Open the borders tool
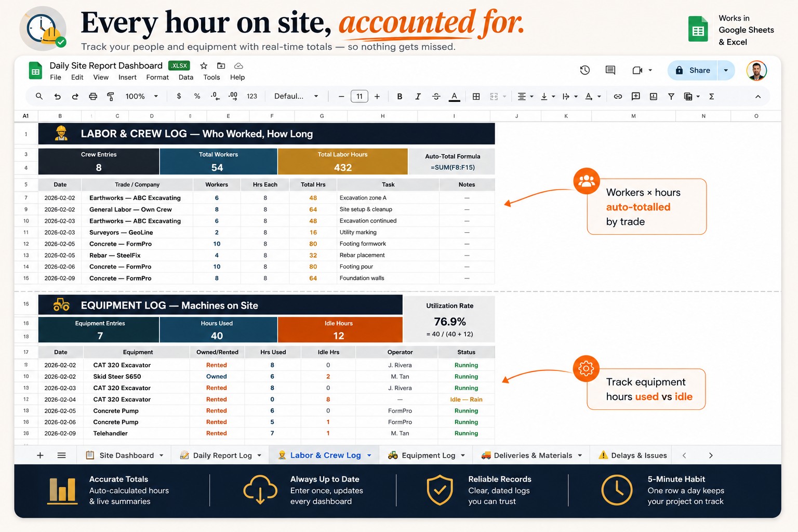This screenshot has width=798, height=532. [x=476, y=96]
